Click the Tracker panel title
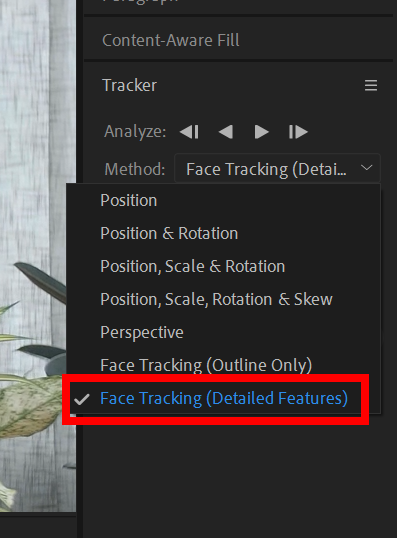The height and width of the screenshot is (538, 397). coord(129,85)
